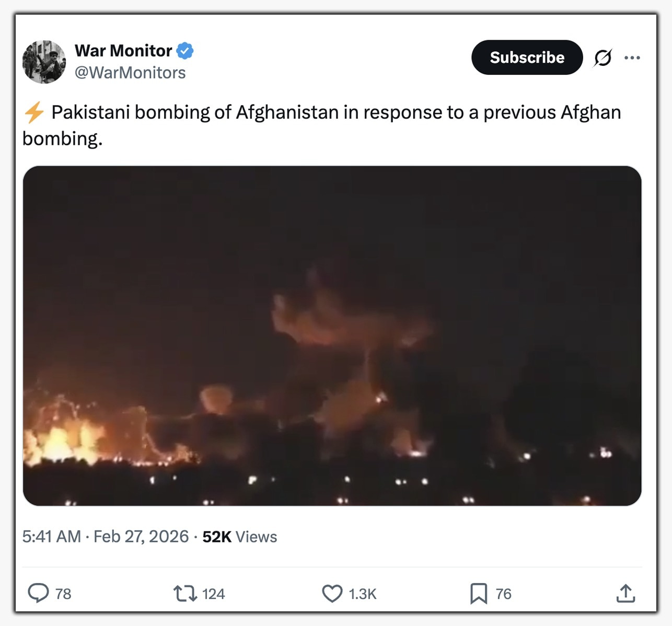Click the 78 replies count
The image size is (672, 626).
pyautogui.click(x=63, y=594)
